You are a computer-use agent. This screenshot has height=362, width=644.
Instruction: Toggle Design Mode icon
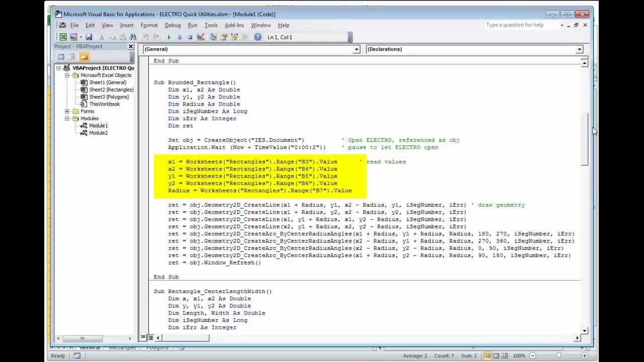pos(200,37)
